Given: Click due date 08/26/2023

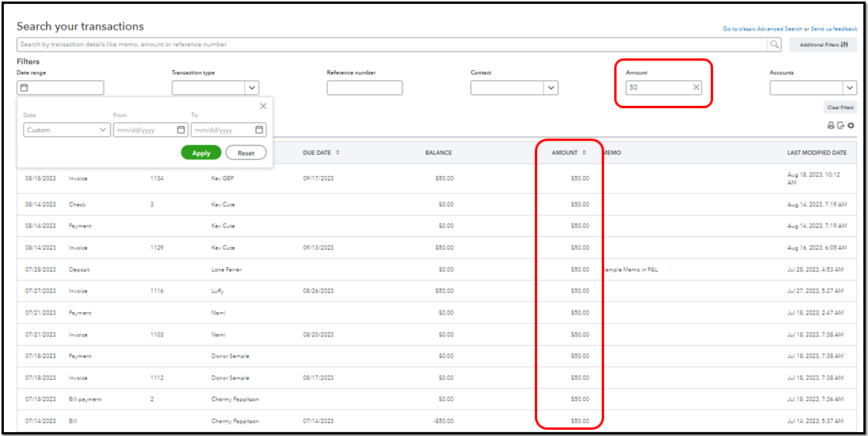Looking at the screenshot, I should (x=318, y=290).
